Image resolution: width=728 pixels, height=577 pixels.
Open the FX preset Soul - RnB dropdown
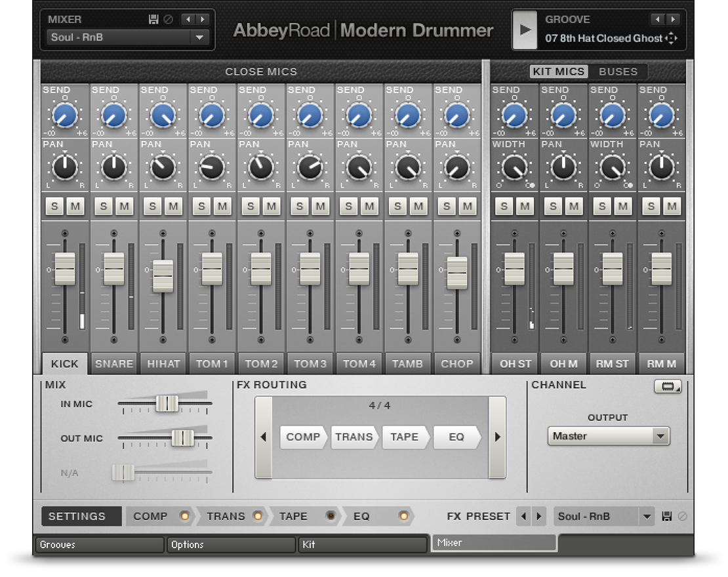603,516
